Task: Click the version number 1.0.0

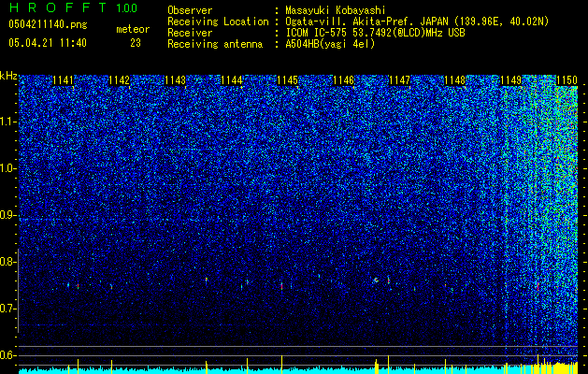Action: coord(126,8)
